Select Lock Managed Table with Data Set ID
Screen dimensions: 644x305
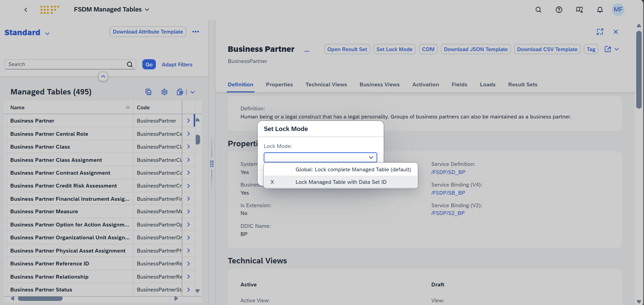point(341,182)
